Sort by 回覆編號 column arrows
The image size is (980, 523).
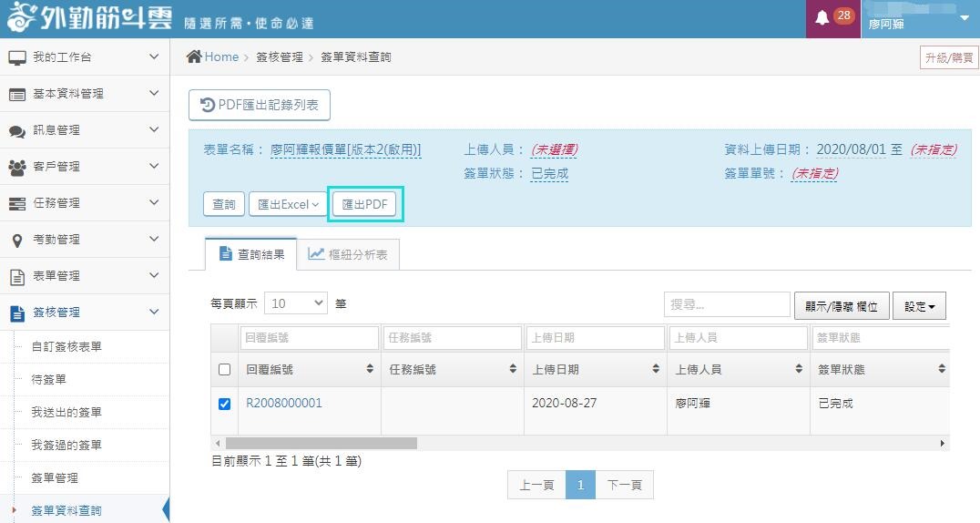pyautogui.click(x=370, y=370)
